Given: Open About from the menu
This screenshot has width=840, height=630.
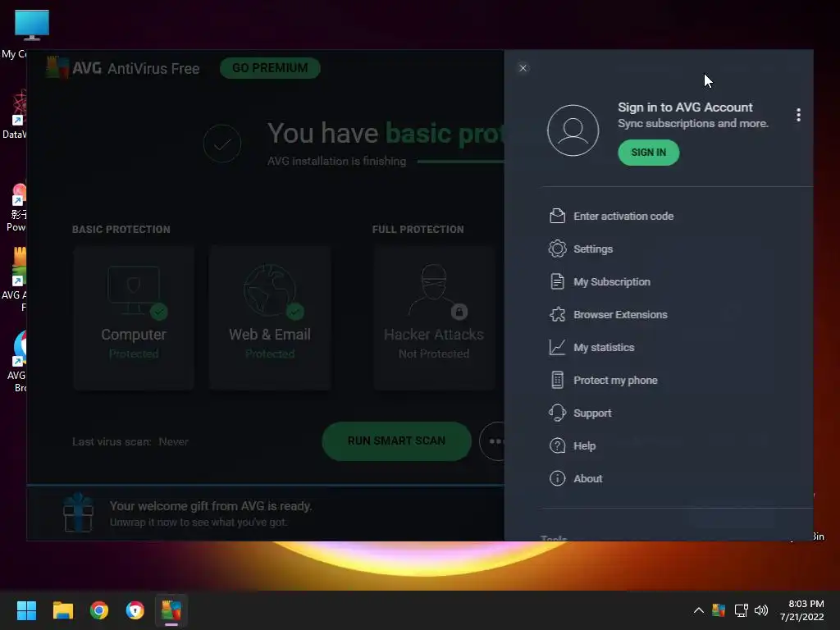Looking at the screenshot, I should click(x=587, y=479).
